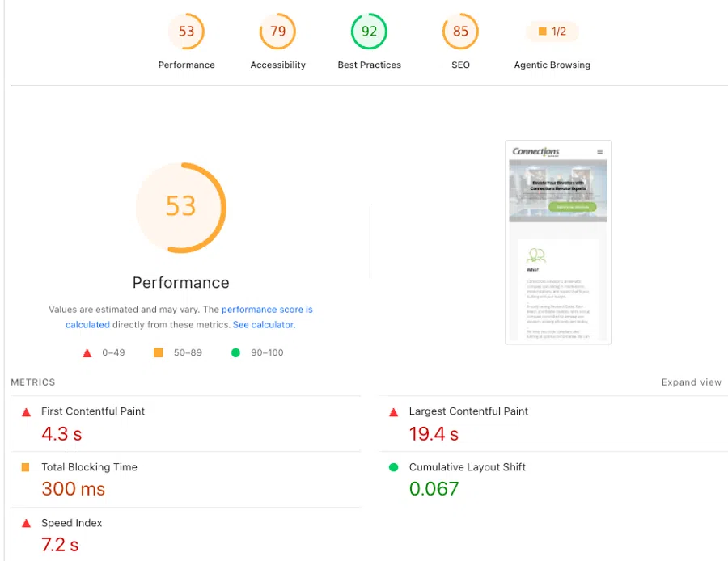
Task: Click the large Performance heading below gauge
Action: click(x=180, y=283)
